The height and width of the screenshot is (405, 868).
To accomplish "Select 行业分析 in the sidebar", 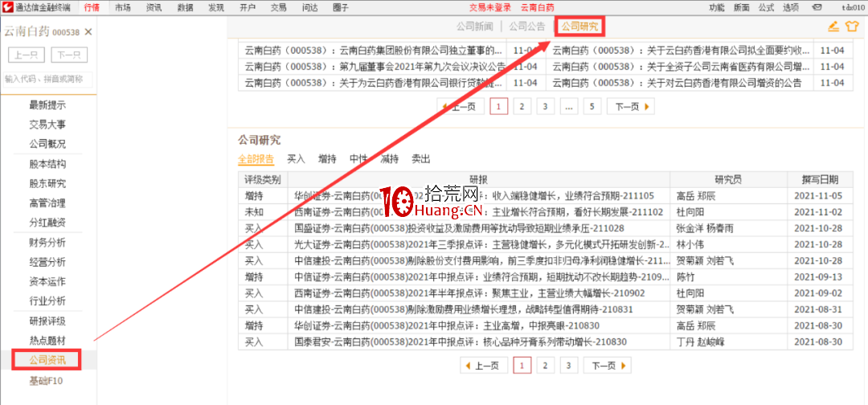I will 47,301.
